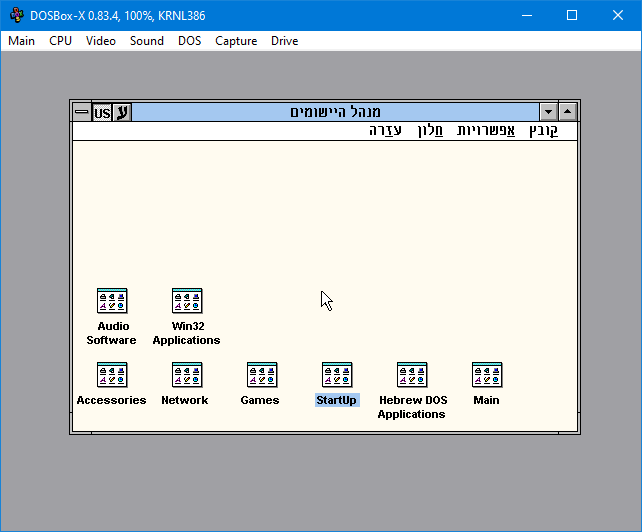
Task: Click the מנהל היישומים title bar
Action: pos(335,112)
